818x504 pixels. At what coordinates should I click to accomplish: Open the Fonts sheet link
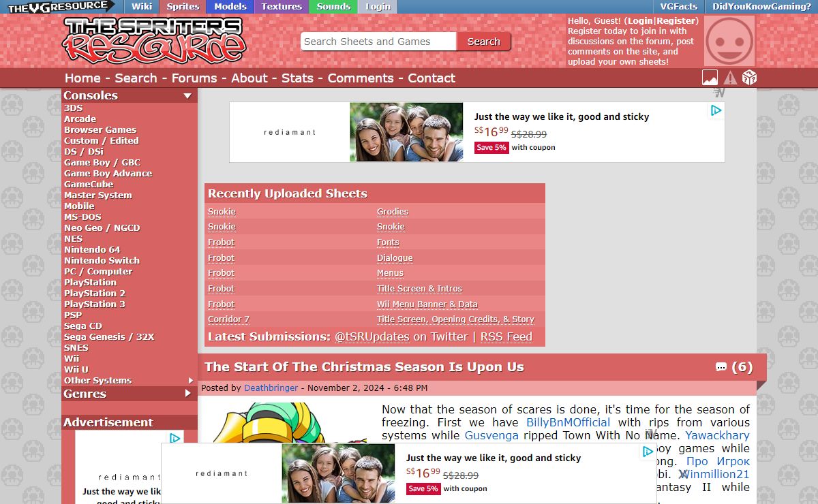tap(388, 242)
